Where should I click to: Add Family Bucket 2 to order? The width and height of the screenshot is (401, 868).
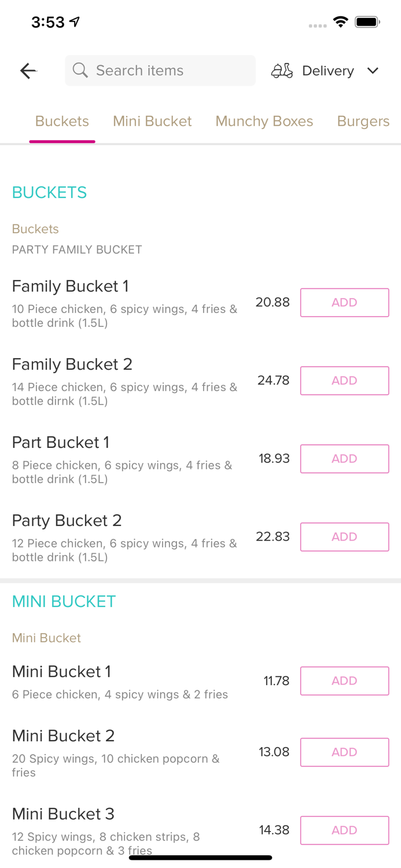(x=344, y=381)
